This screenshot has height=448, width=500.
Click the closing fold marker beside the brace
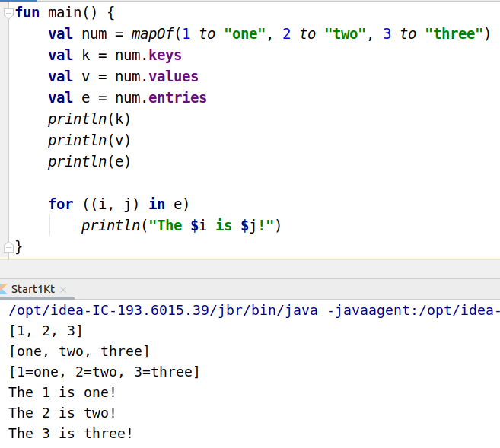8,247
